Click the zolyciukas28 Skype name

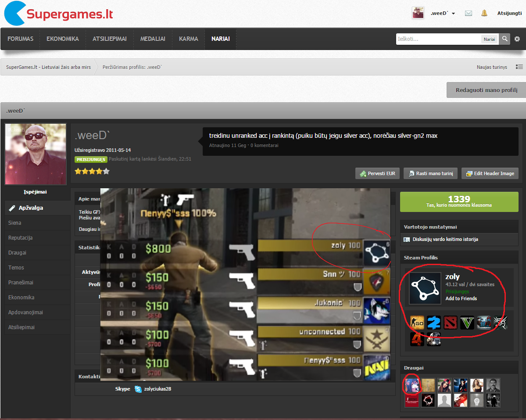pos(157,389)
